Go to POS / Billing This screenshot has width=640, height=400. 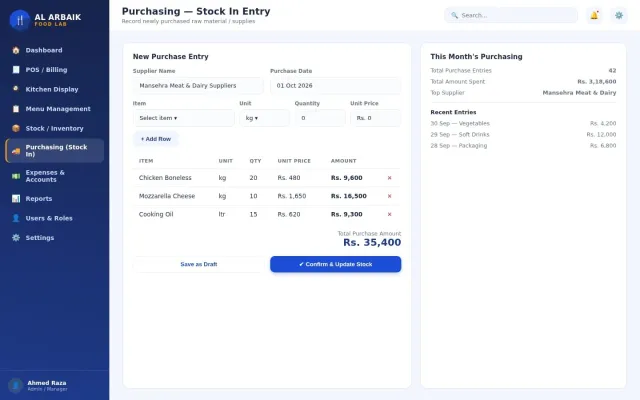tap(55, 70)
